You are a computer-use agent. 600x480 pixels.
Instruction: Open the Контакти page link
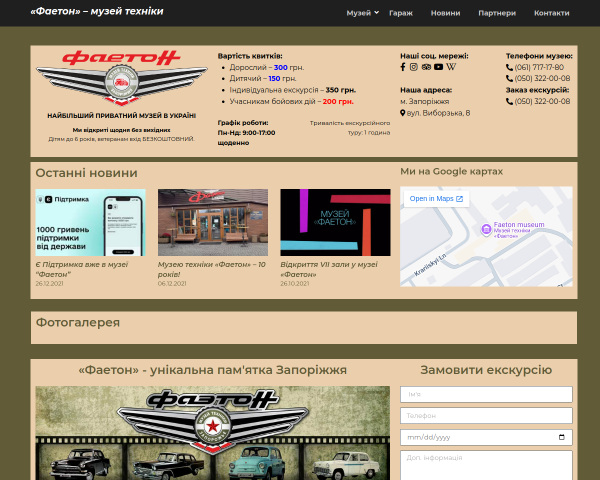[551, 13]
